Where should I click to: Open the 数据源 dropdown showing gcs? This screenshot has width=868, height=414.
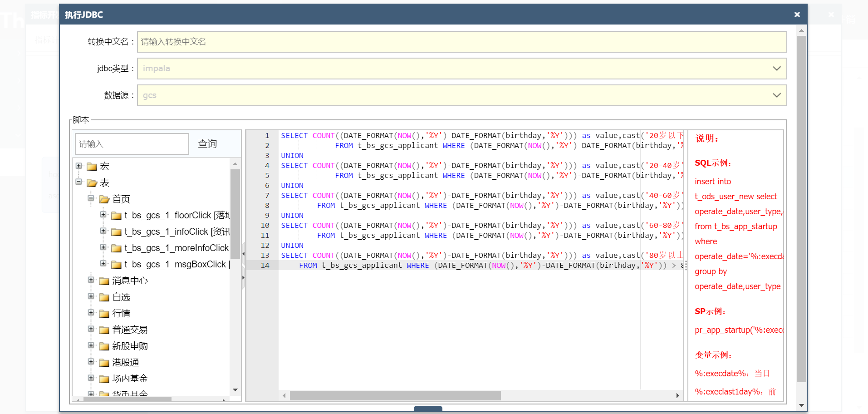pos(462,95)
